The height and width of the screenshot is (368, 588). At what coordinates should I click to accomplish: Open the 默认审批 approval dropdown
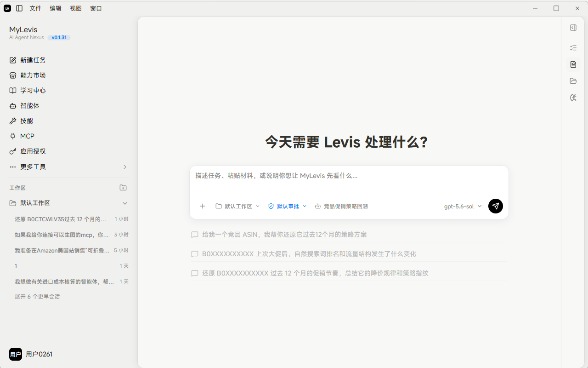(x=287, y=206)
